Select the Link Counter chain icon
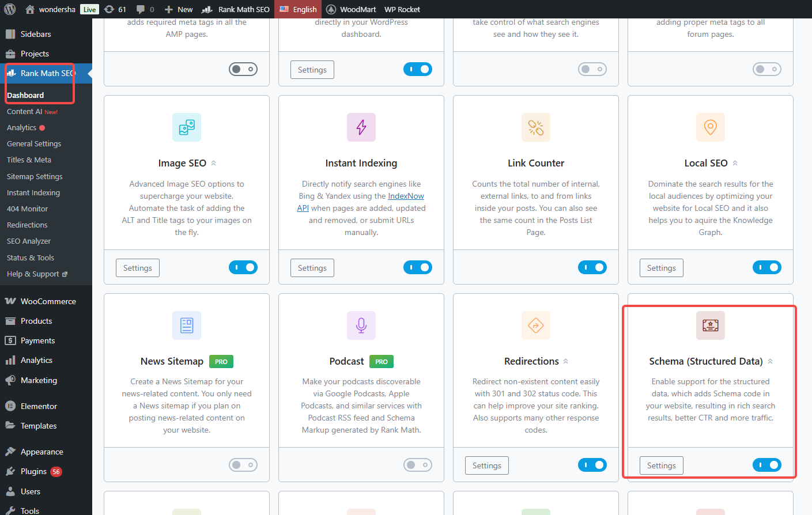This screenshot has width=812, height=515. tap(535, 127)
